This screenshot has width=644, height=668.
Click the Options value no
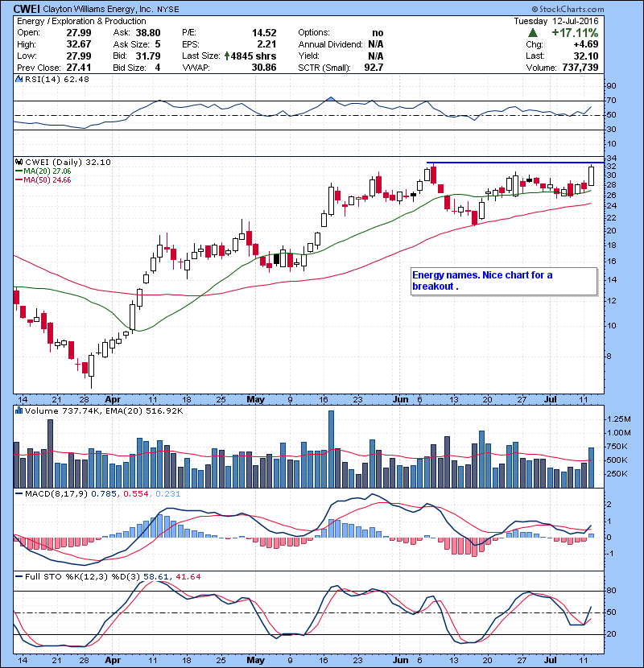coord(378,33)
